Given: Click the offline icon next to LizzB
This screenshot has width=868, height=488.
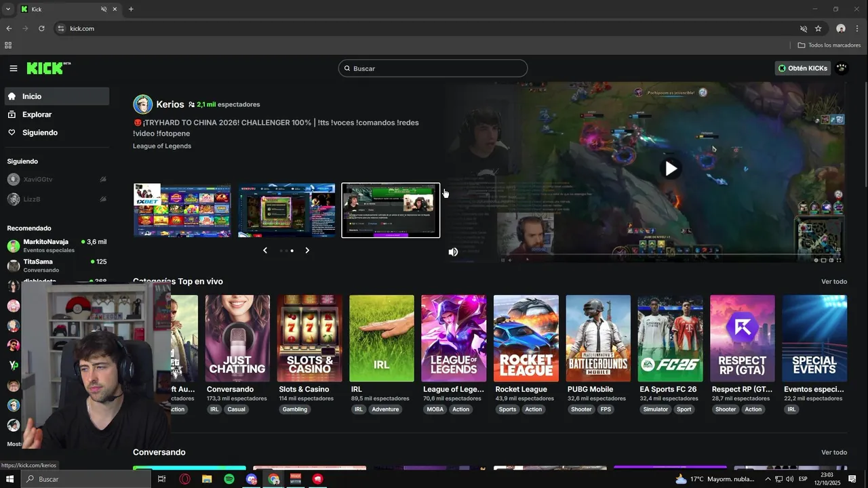Looking at the screenshot, I should coord(103,199).
